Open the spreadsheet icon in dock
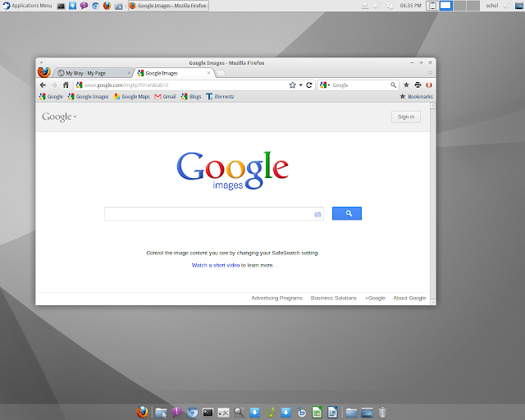 pyautogui.click(x=317, y=413)
